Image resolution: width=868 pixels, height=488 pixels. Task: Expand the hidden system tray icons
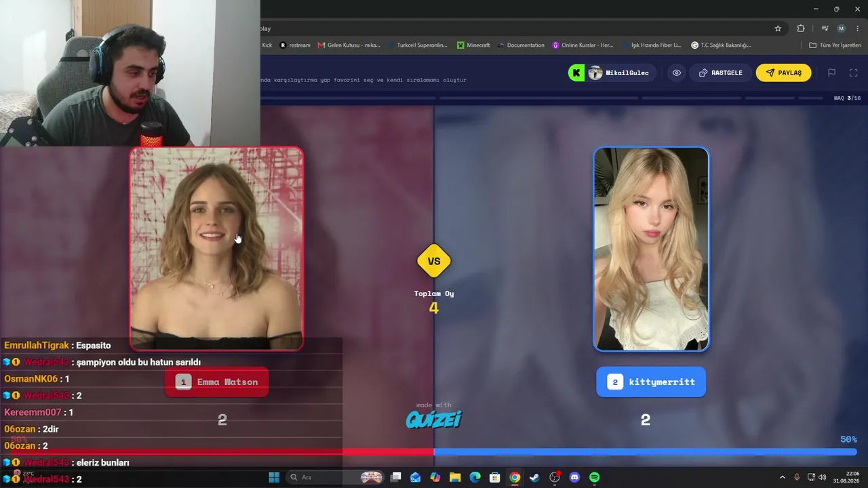pos(782,477)
